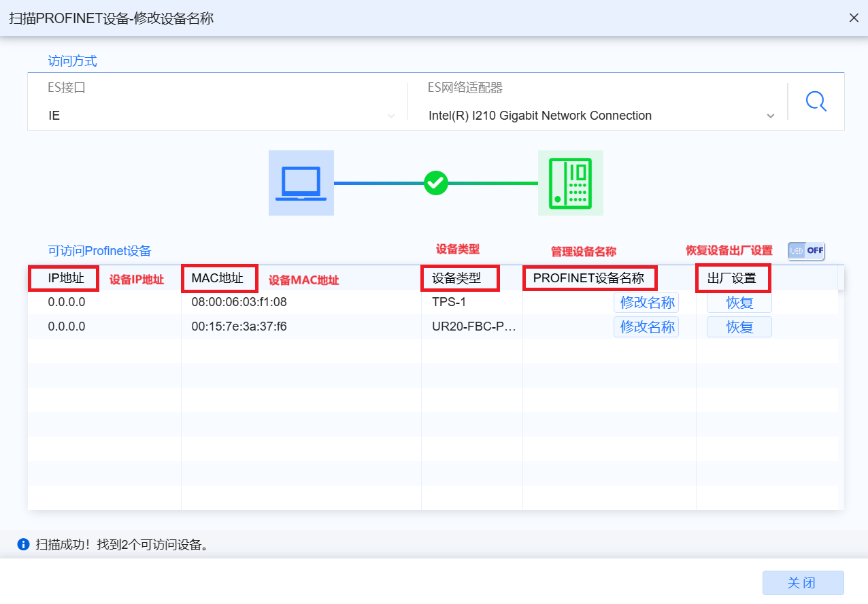This screenshot has width=868, height=604.
Task: Sort by the IP地址 column header
Action: (65, 278)
